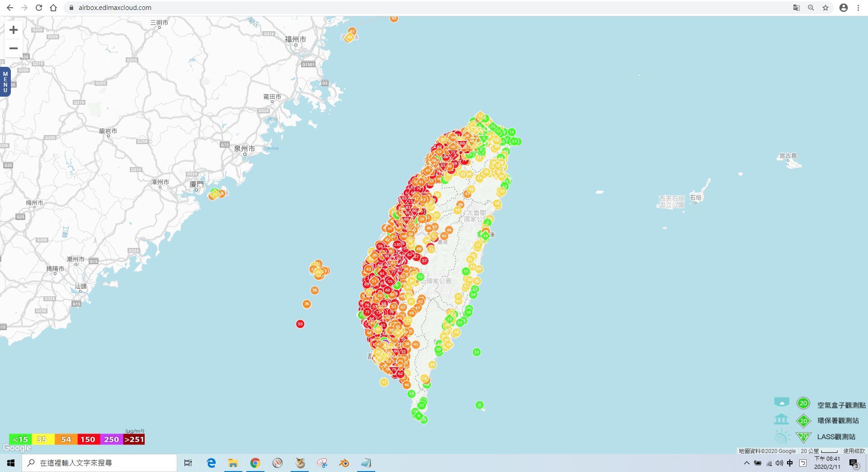Viewport: 868px width, 472px height.
Task: Click the orange 54 color scale swatch
Action: [x=66, y=439]
